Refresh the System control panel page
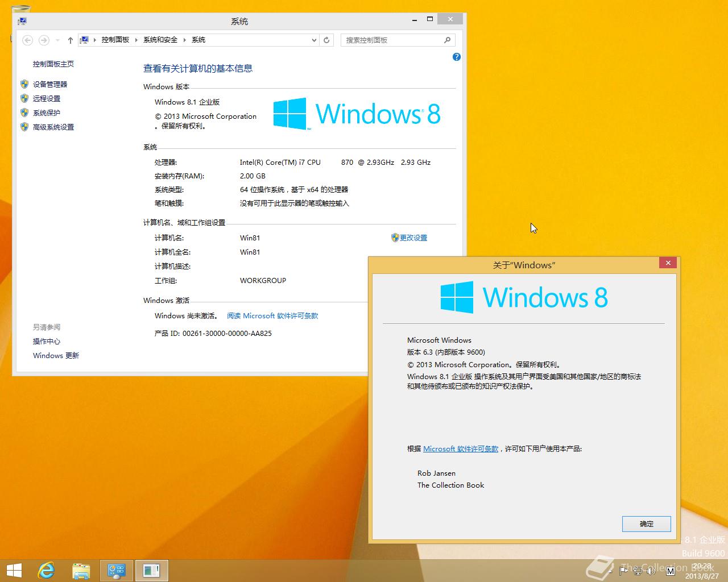Image resolution: width=728 pixels, height=582 pixels. (x=326, y=40)
